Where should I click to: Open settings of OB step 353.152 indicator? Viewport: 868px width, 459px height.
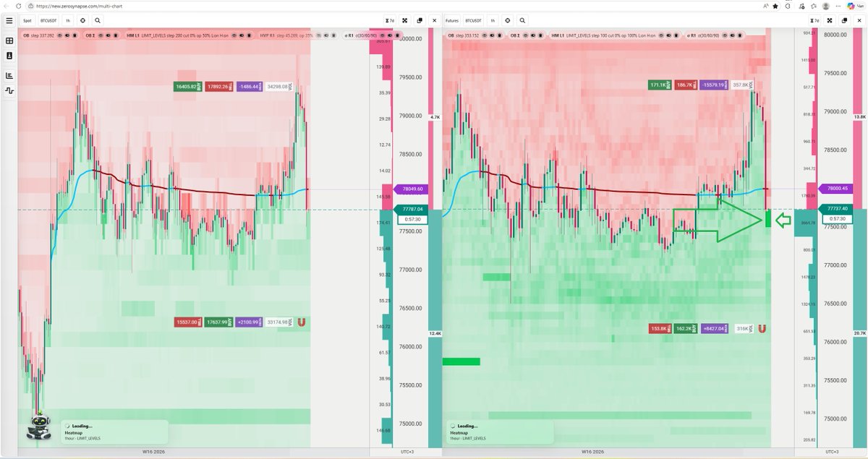[491, 35]
